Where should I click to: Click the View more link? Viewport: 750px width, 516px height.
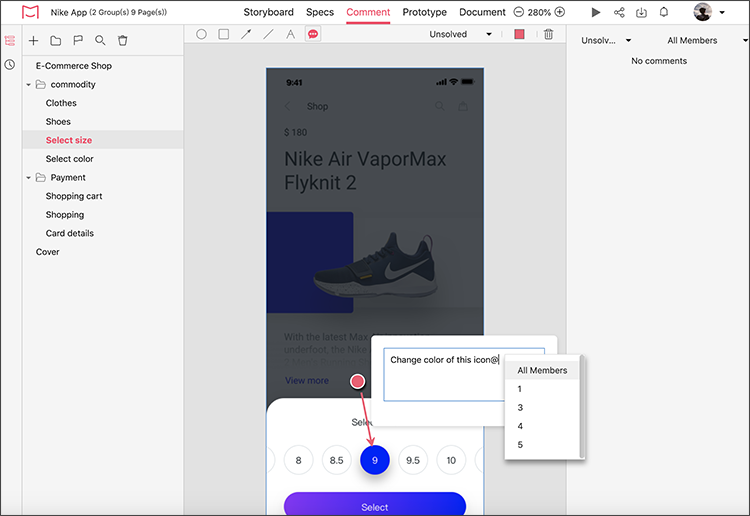[307, 381]
